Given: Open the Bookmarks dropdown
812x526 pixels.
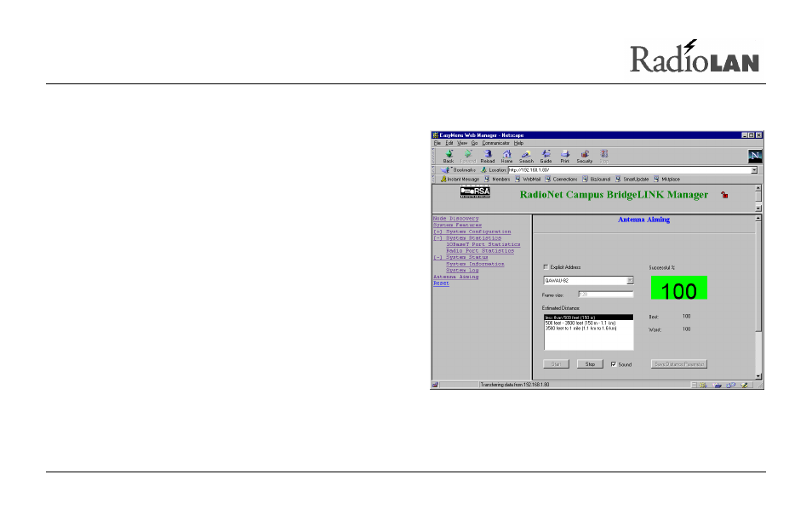Looking at the screenshot, I should tap(458, 170).
